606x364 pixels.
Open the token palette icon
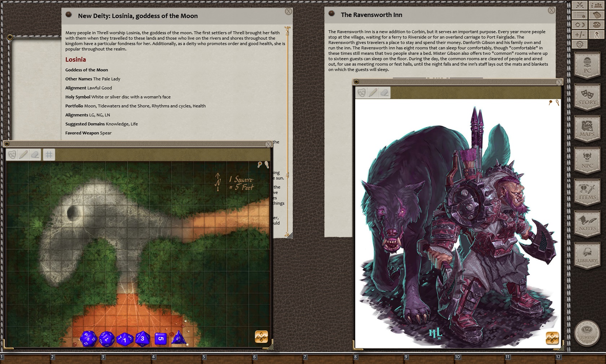click(596, 25)
